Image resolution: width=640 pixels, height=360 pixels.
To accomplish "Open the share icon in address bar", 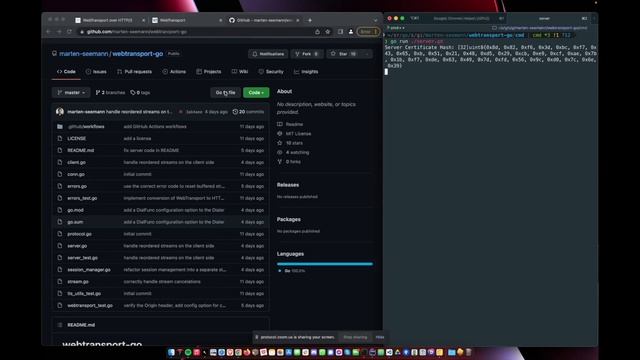I will tap(317, 31).
